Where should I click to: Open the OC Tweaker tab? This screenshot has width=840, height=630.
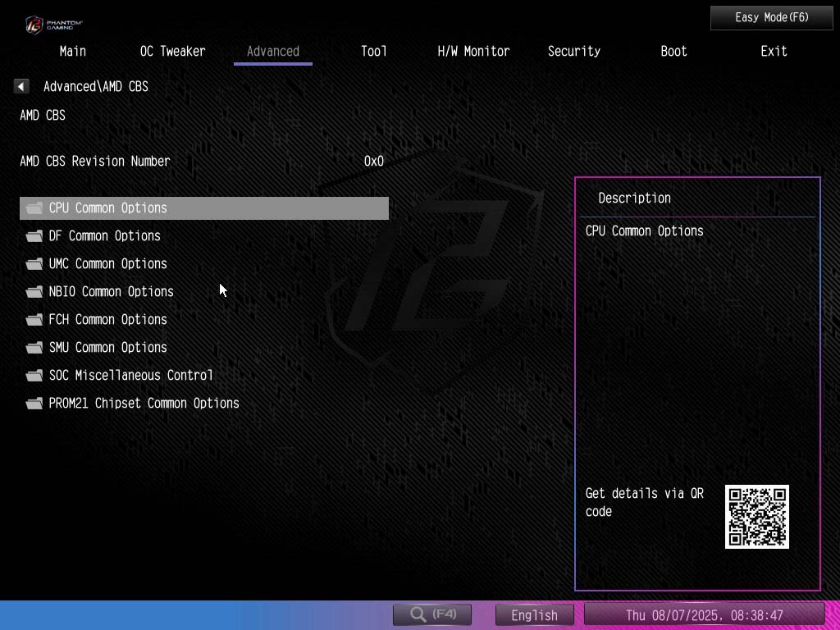tap(172, 51)
